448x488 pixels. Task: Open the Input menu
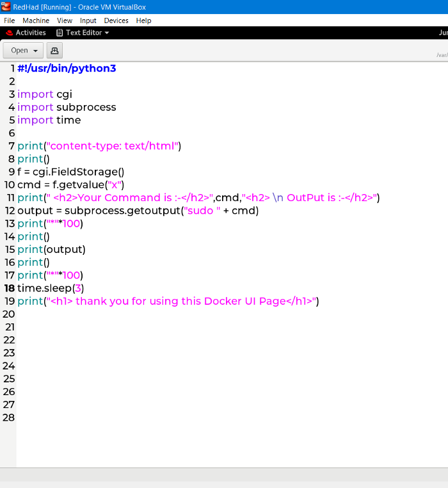(88, 20)
